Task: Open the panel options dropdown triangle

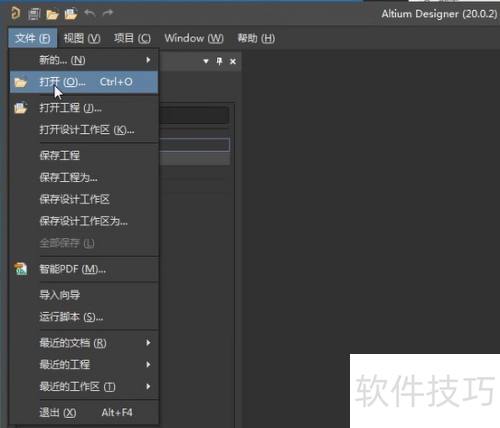Action: pos(206,61)
